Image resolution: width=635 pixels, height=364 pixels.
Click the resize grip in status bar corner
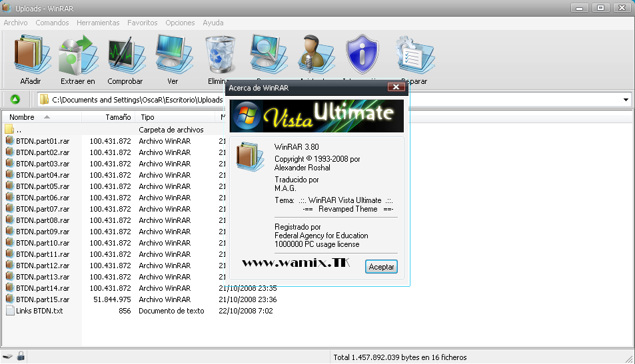(629, 358)
